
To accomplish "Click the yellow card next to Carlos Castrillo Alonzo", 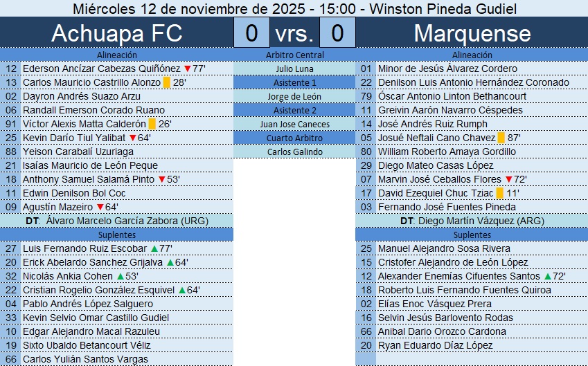I will pos(166,82).
